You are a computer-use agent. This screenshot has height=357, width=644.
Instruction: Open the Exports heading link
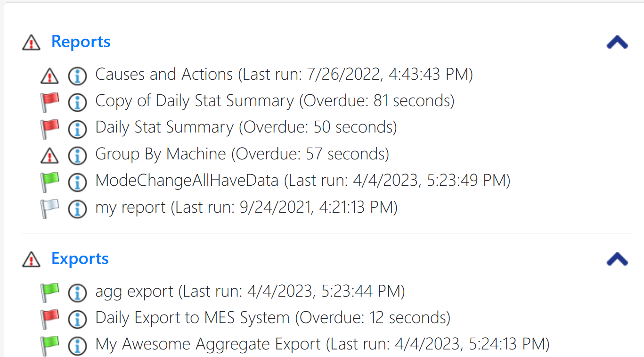[80, 258]
